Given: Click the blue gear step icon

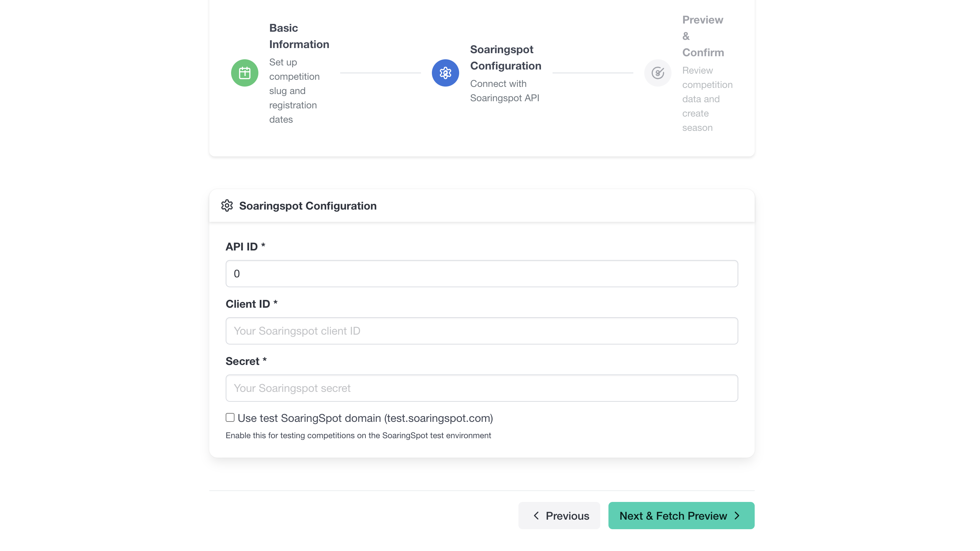Looking at the screenshot, I should pos(445,73).
